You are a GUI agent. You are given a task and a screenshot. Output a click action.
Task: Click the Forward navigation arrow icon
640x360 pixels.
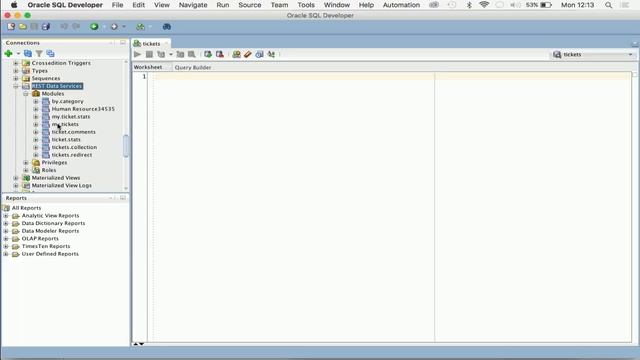click(114, 27)
